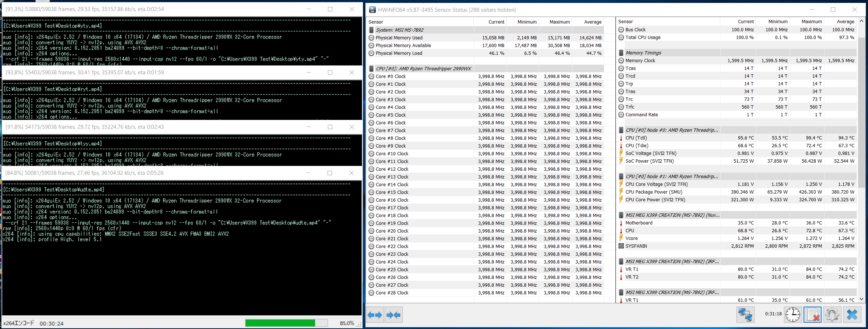Click the shrink columns inward arrows button
Screen dimensions: 868x329
(393, 315)
